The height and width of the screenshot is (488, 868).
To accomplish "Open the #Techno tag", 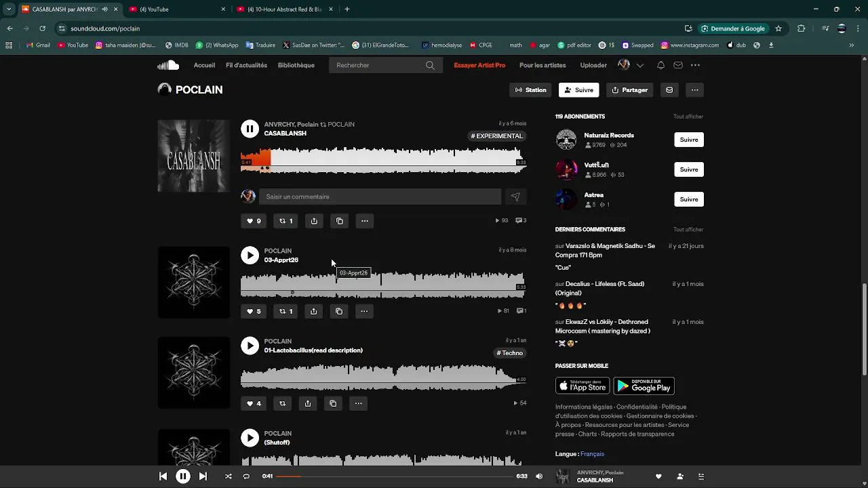I will click(x=510, y=353).
